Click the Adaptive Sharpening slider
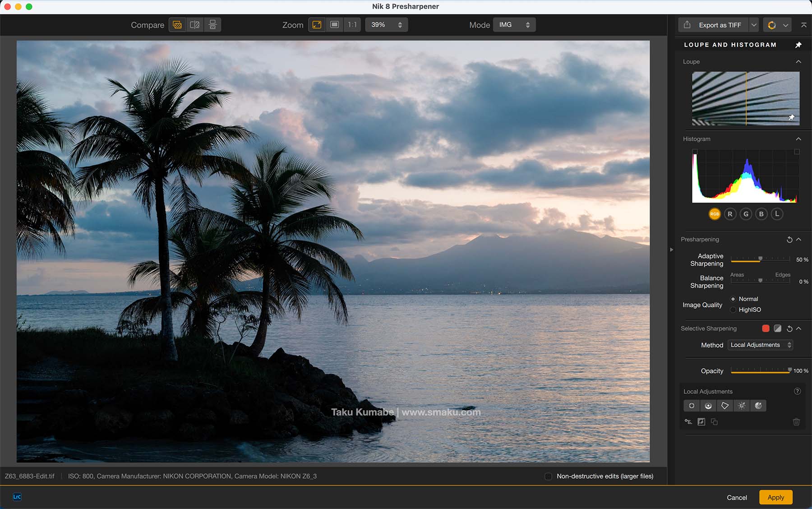The width and height of the screenshot is (812, 509). (760, 259)
